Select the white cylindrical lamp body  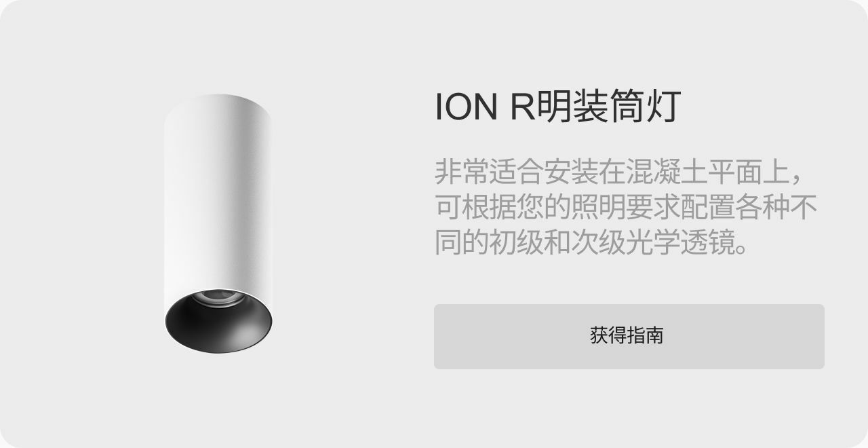[218, 197]
